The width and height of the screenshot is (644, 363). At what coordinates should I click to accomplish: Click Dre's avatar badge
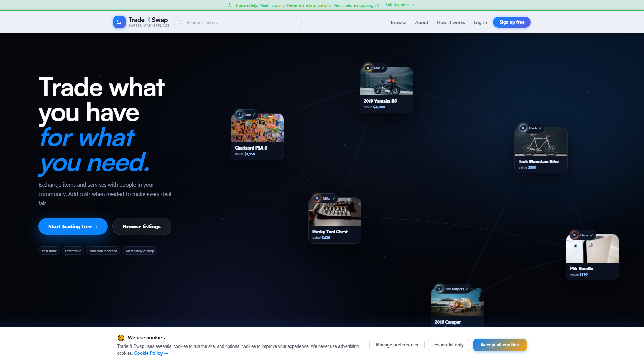(x=368, y=68)
